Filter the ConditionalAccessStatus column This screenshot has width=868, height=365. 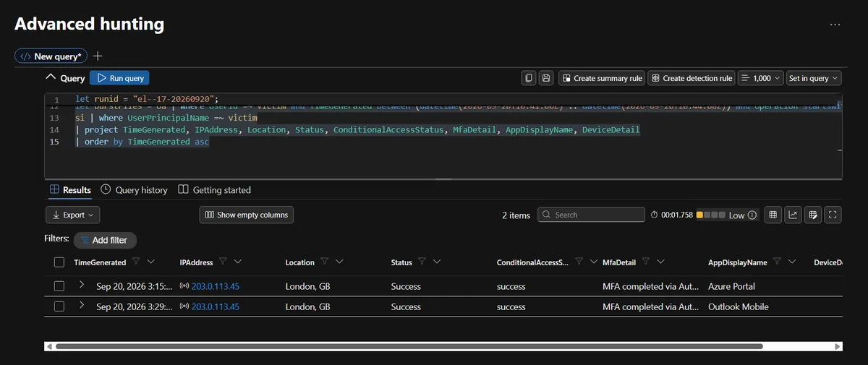point(579,262)
